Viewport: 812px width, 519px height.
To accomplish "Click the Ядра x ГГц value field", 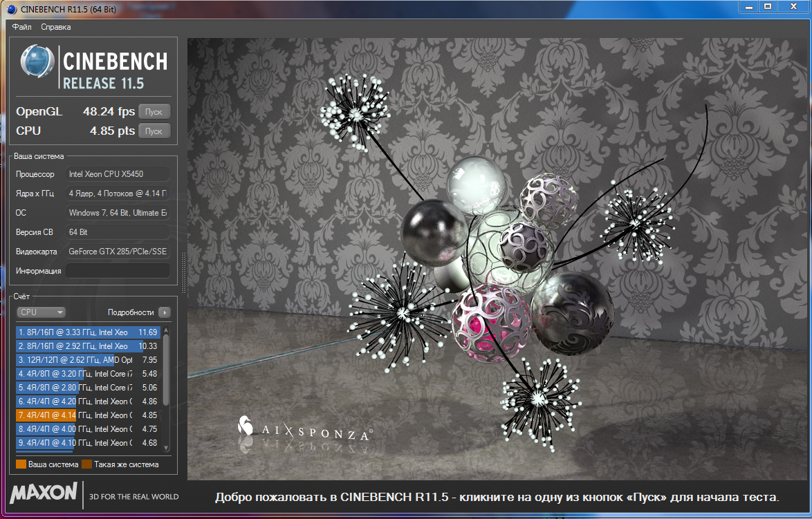I will (x=118, y=194).
